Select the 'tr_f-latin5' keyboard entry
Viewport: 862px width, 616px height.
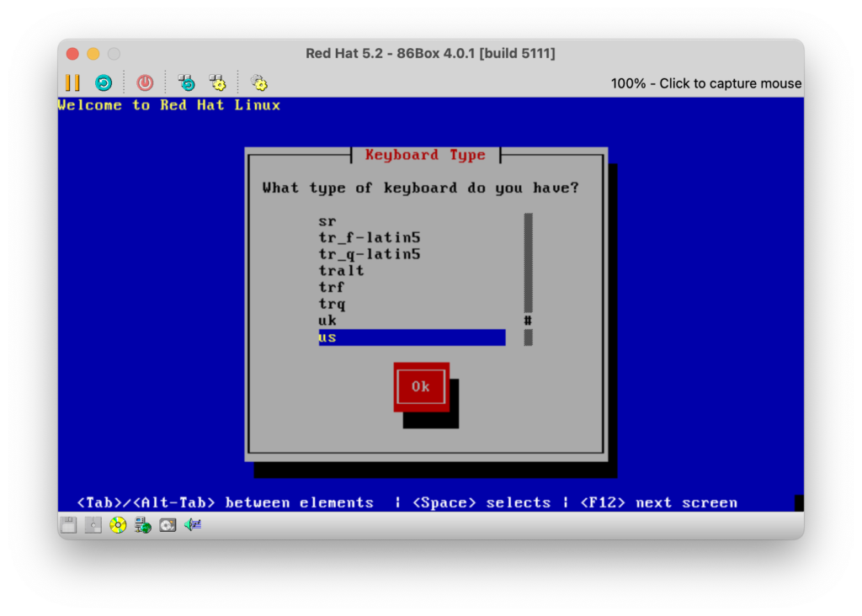[x=412, y=238]
